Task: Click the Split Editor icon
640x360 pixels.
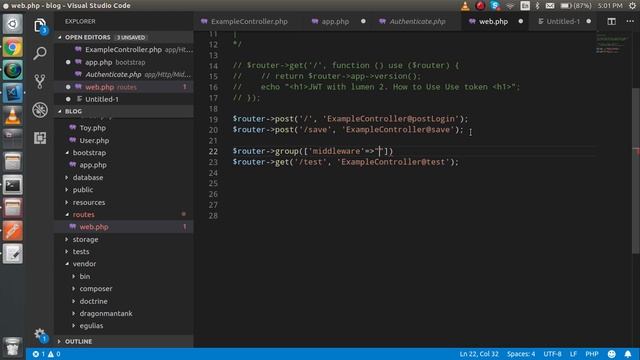Action: click(611, 21)
